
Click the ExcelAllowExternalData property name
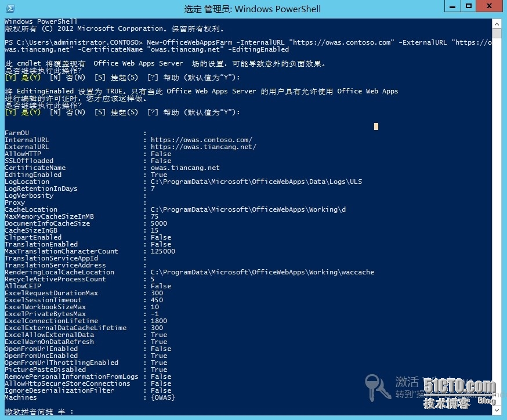coord(49,335)
